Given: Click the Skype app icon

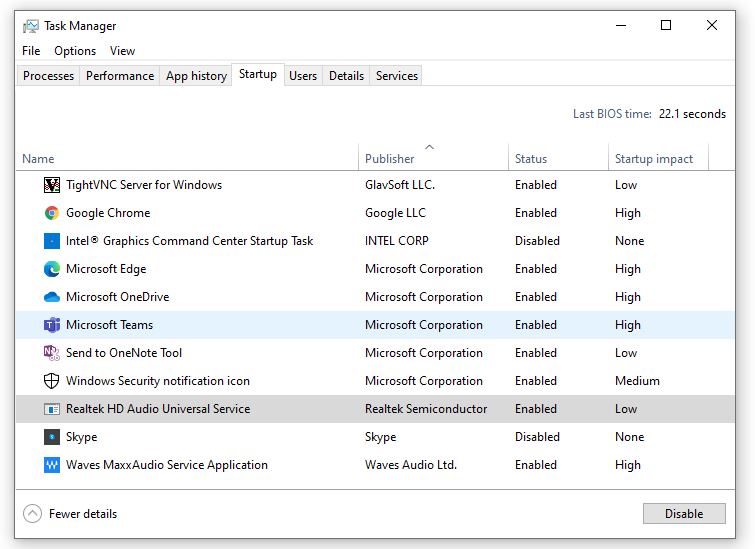Looking at the screenshot, I should (52, 437).
